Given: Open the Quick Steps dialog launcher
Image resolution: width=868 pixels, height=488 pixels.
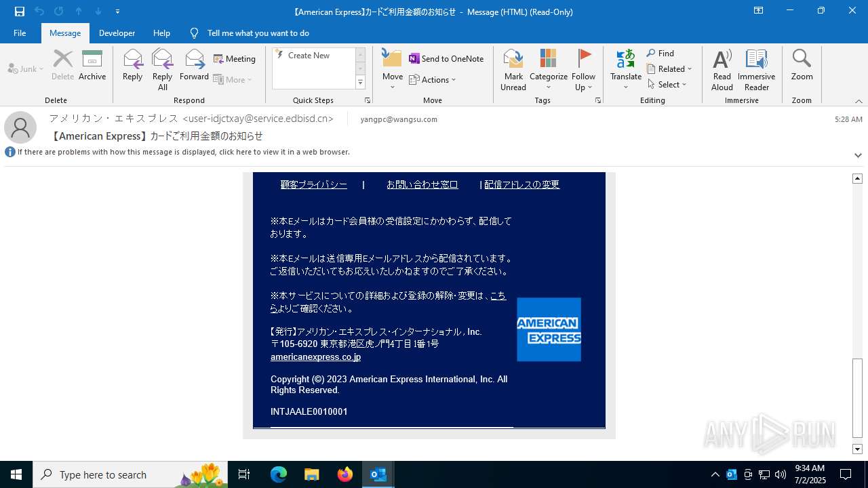Looking at the screenshot, I should [368, 100].
